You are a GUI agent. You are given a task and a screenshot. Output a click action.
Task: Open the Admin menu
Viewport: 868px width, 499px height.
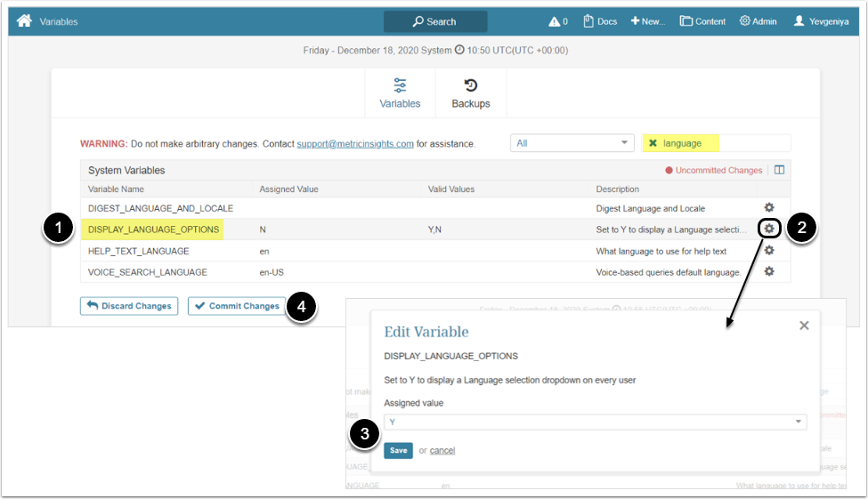click(x=758, y=21)
